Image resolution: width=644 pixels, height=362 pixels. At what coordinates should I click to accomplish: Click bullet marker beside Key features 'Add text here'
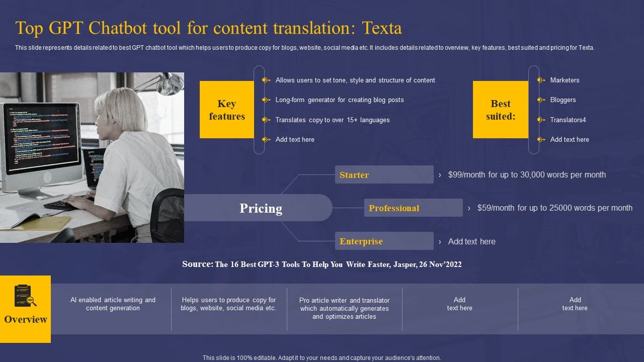(266, 139)
